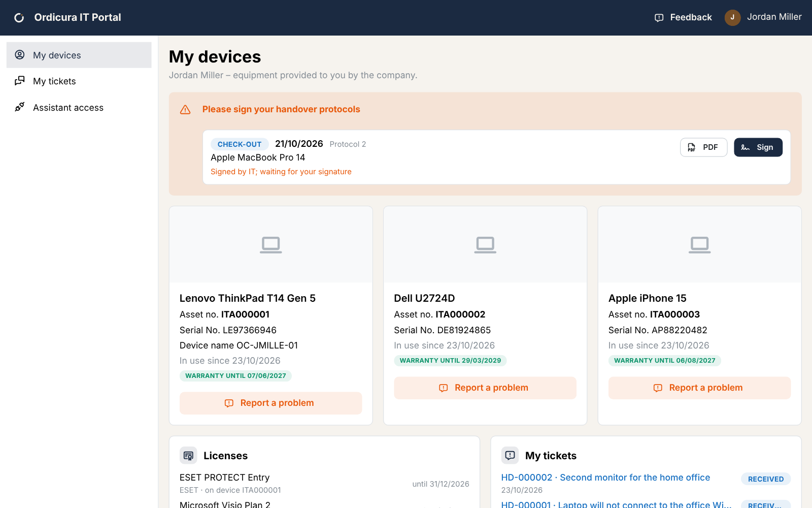This screenshot has height=508, width=812.
Task: Click Warranty until 29/03/2029 badge
Action: (x=450, y=361)
